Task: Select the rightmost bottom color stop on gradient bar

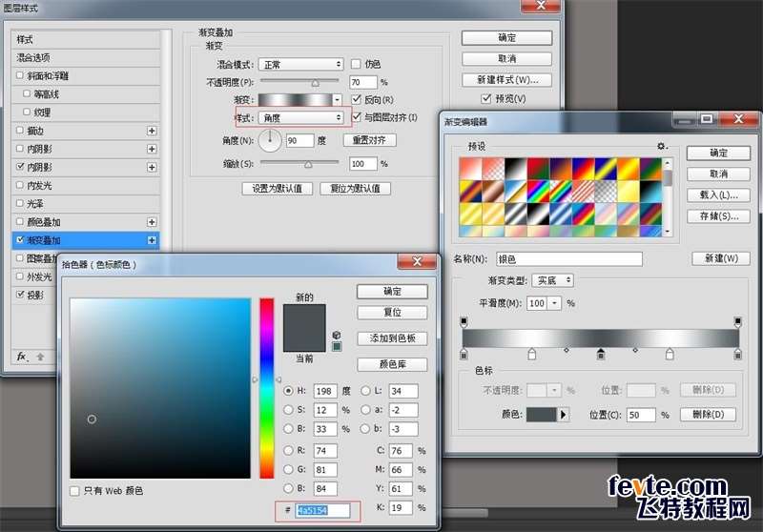Action: tap(737, 355)
